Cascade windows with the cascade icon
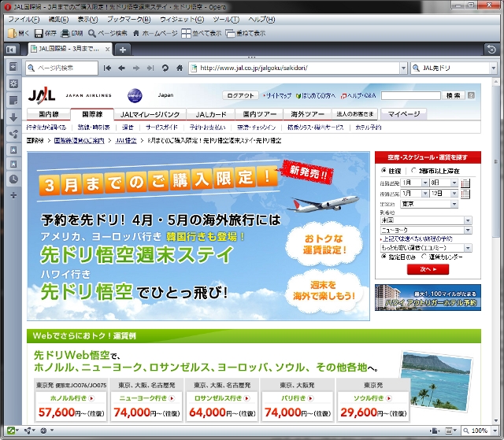The image size is (504, 440). (230, 33)
